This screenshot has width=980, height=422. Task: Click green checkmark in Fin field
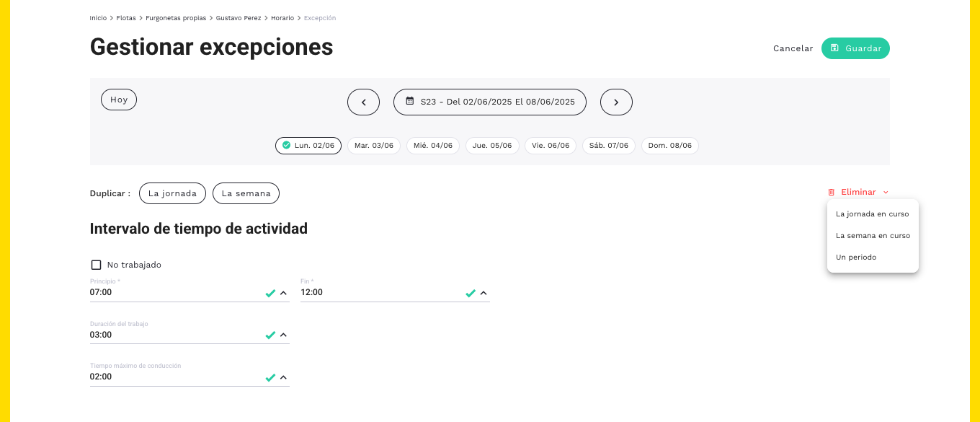point(471,293)
